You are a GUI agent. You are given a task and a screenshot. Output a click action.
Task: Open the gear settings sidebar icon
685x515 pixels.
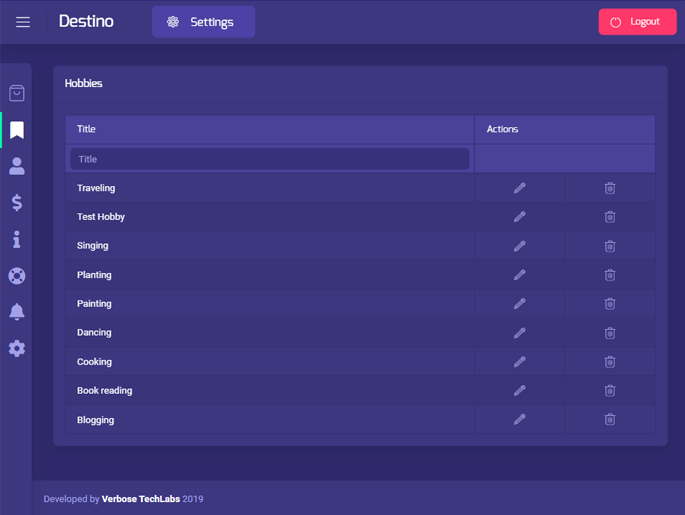pyautogui.click(x=17, y=349)
